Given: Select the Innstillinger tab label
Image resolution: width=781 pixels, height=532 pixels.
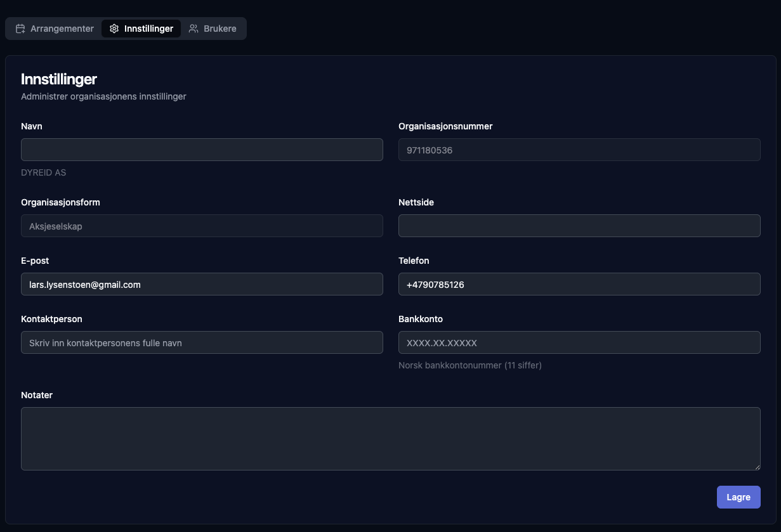Looking at the screenshot, I should [148, 29].
